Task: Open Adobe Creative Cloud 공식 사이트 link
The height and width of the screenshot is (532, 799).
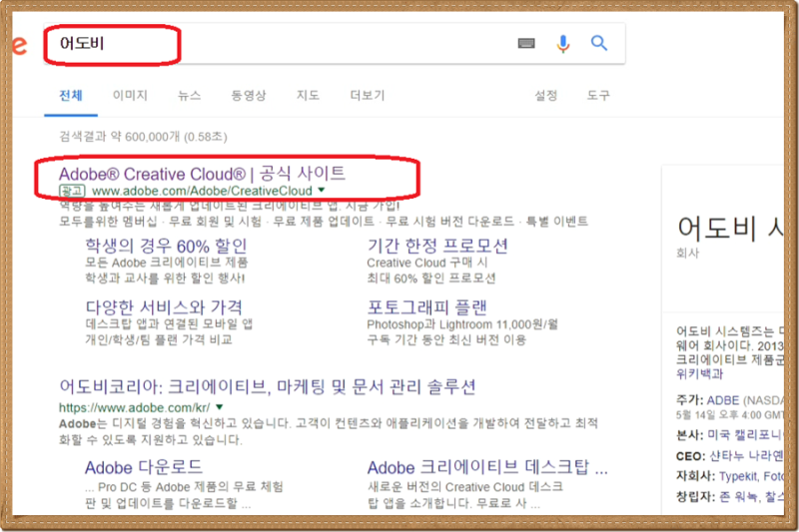Action: point(202,174)
